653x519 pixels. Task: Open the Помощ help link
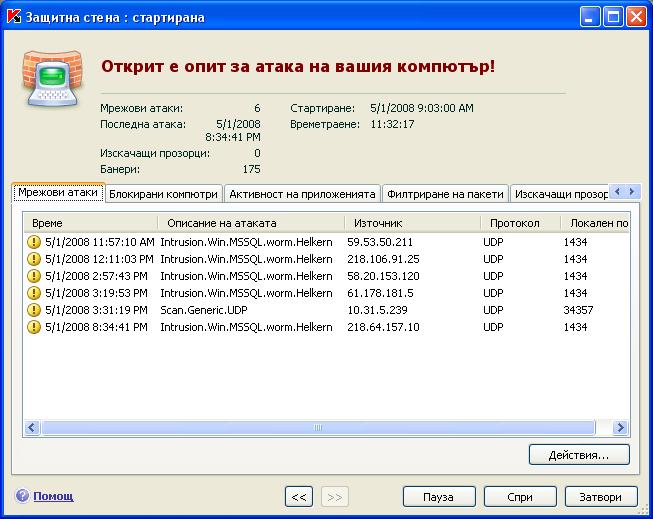pyautogui.click(x=53, y=496)
